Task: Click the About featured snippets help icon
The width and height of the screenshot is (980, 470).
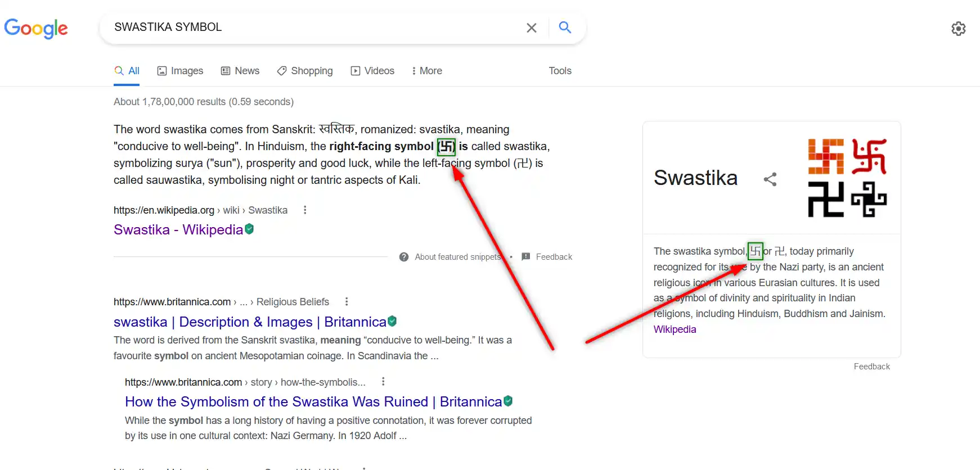Action: (x=404, y=257)
